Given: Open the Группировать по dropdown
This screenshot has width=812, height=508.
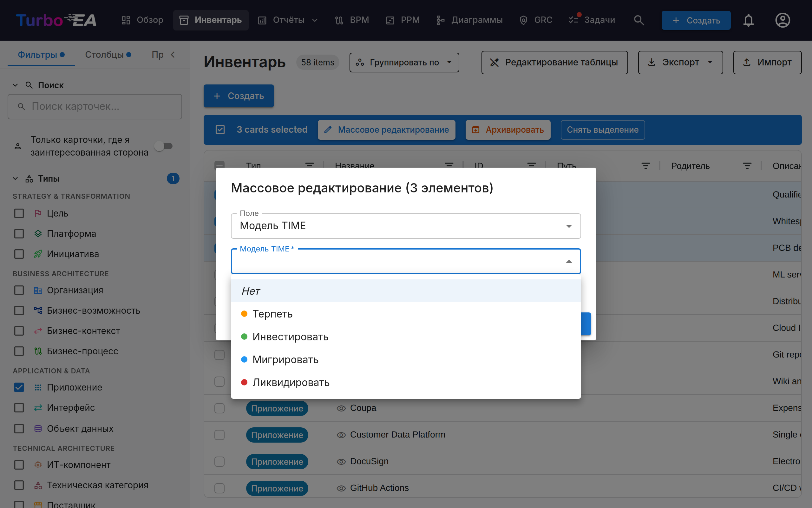Looking at the screenshot, I should [x=404, y=63].
